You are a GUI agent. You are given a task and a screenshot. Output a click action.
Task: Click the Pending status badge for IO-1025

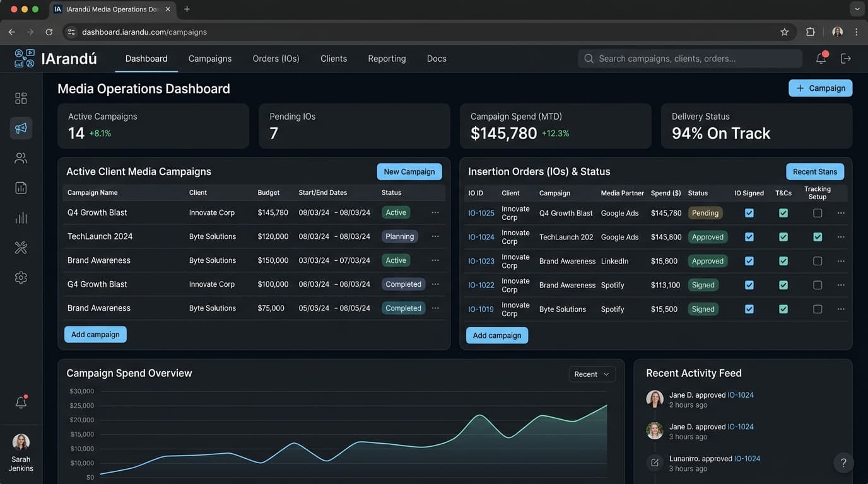pos(705,213)
